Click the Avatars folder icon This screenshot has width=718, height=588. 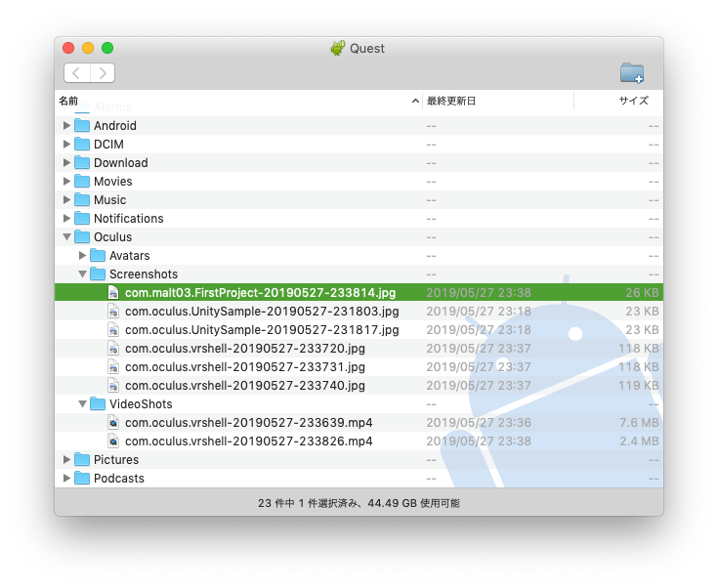(x=98, y=255)
